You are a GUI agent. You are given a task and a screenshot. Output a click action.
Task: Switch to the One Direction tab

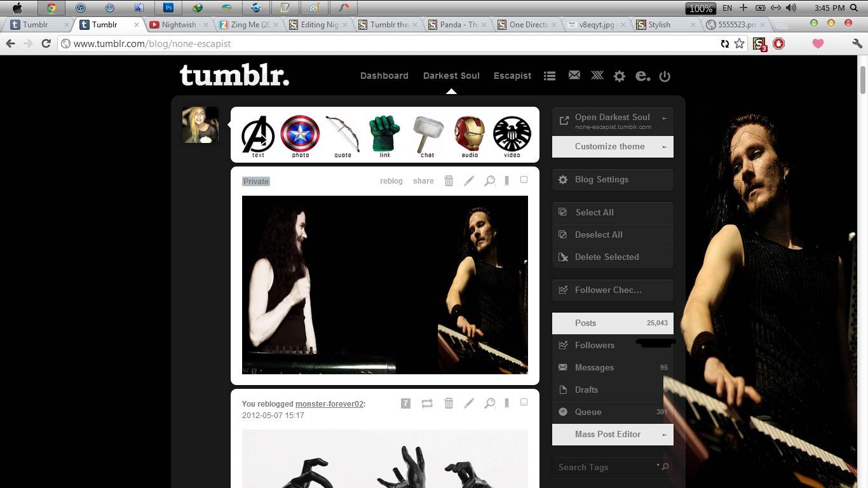click(x=528, y=25)
